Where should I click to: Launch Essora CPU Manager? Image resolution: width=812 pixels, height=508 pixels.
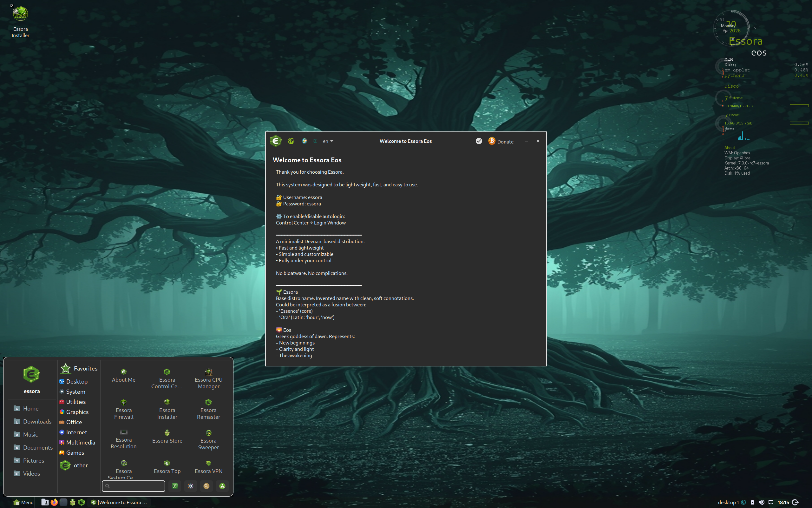(208, 379)
